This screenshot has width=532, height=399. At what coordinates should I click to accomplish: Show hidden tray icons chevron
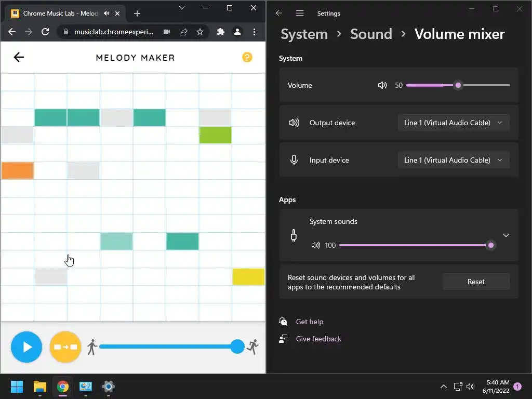[444, 387]
